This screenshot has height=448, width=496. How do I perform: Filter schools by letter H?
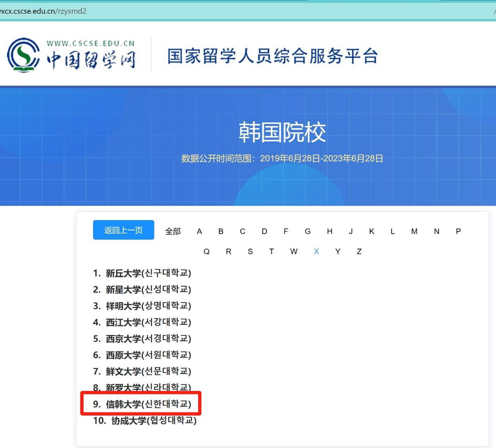coord(329,231)
